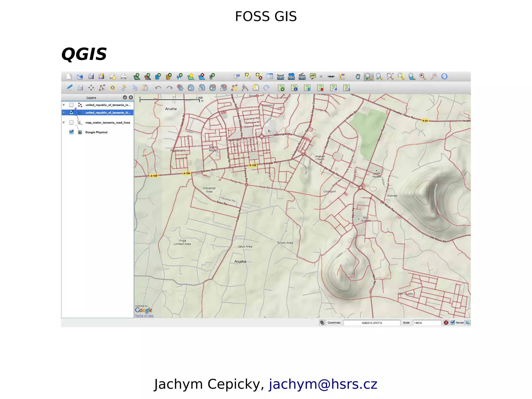This screenshot has height=399, width=532.
Task: Click the OSM save map icon
Action: pyautogui.click(x=347, y=88)
